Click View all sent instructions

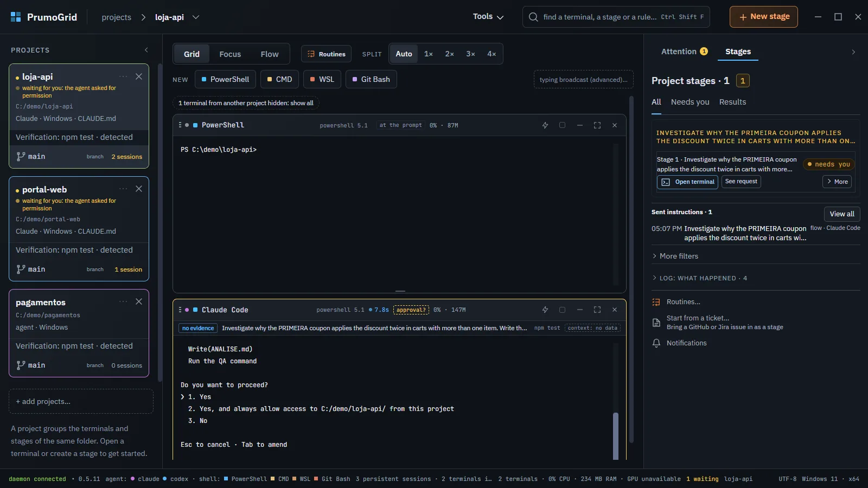[842, 214]
